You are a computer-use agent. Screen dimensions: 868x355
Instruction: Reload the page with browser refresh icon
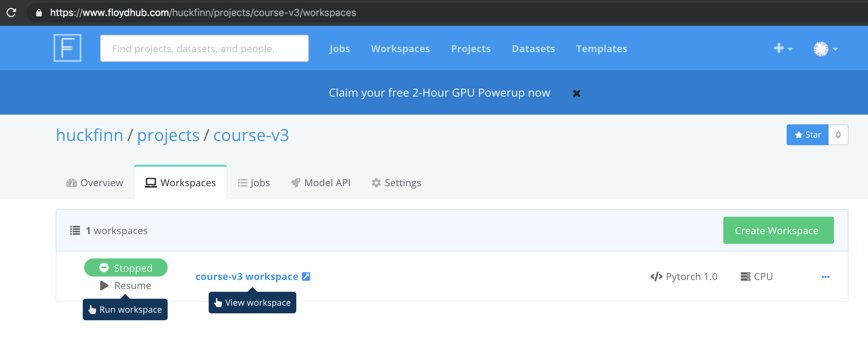click(x=11, y=13)
